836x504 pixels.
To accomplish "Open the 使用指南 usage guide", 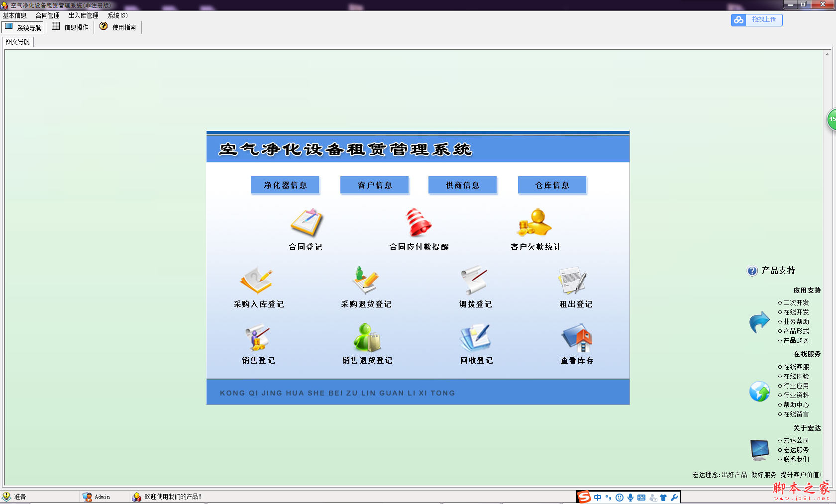I will click(x=118, y=27).
